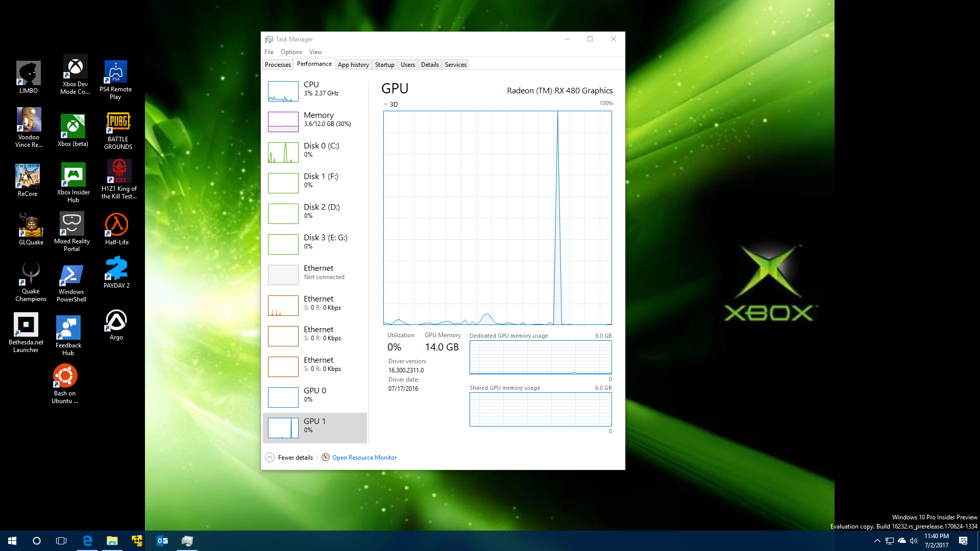980x551 pixels.
Task: Select Disk 3 (E: G:) entry
Action: point(315,244)
